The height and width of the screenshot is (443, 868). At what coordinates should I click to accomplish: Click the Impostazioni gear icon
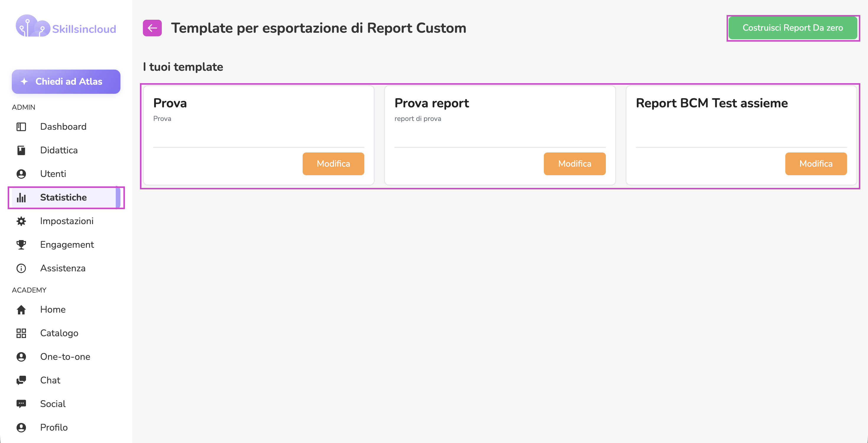(x=21, y=221)
